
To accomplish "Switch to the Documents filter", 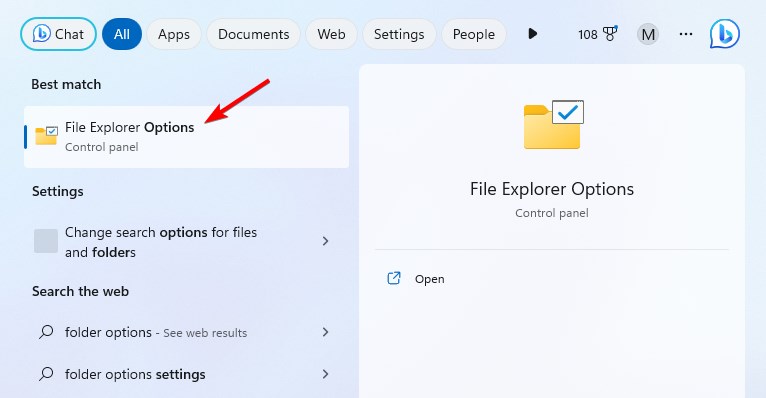I will pos(254,34).
